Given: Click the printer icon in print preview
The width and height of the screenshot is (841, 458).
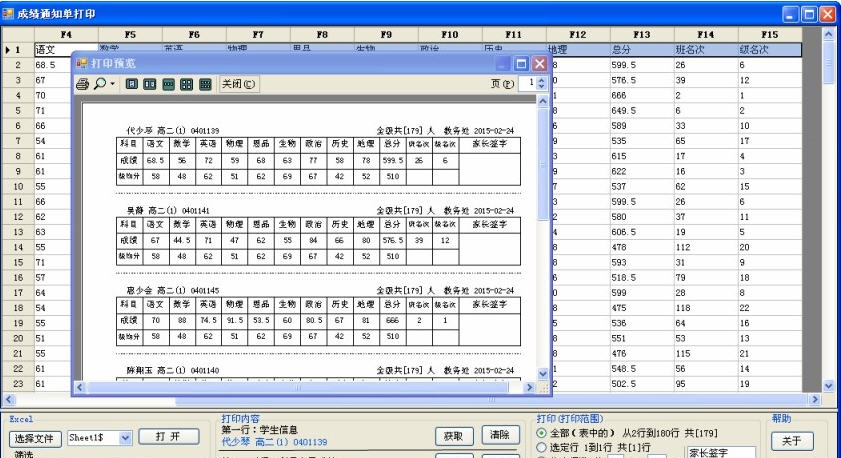Looking at the screenshot, I should point(82,84).
